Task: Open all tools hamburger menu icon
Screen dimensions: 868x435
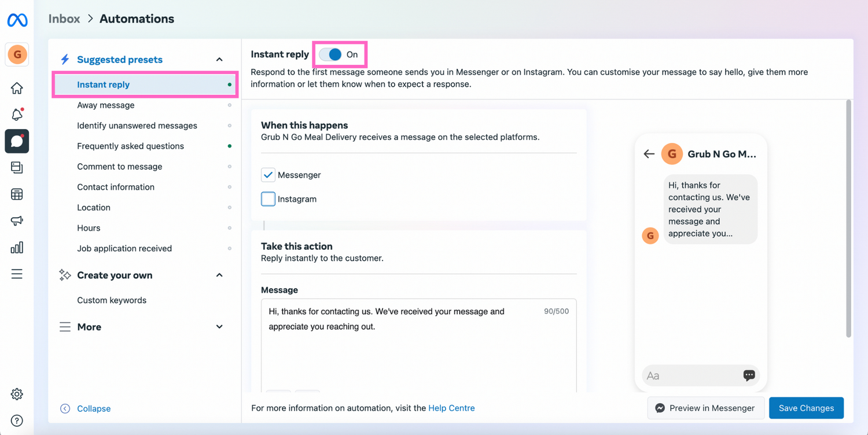Action: pyautogui.click(x=17, y=274)
